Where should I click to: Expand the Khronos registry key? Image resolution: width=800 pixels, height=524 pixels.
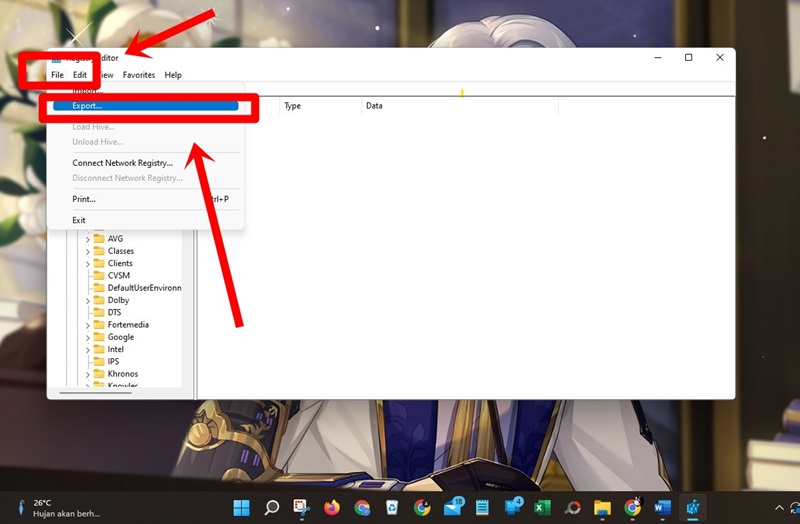pos(87,374)
